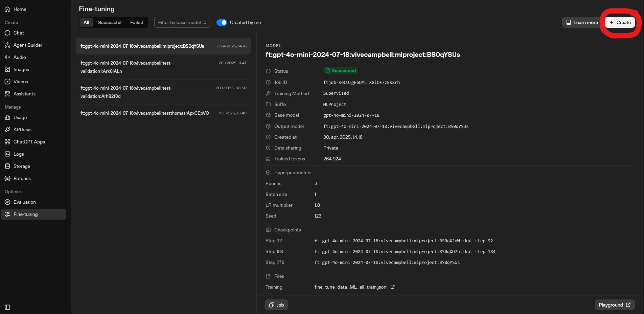Click the Home icon in sidebar

tap(7, 9)
